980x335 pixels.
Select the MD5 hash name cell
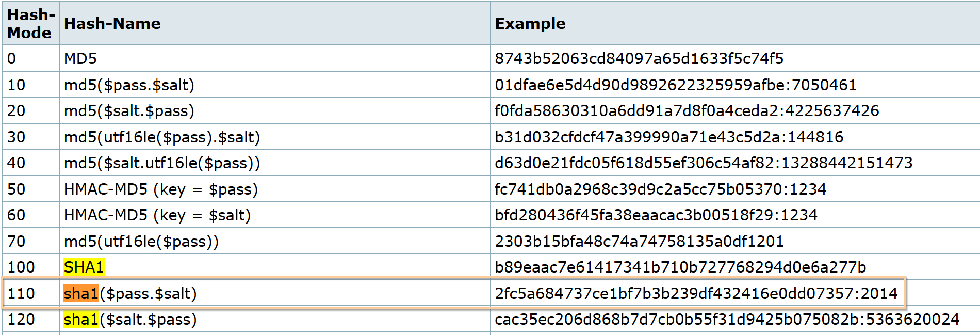[x=80, y=58]
